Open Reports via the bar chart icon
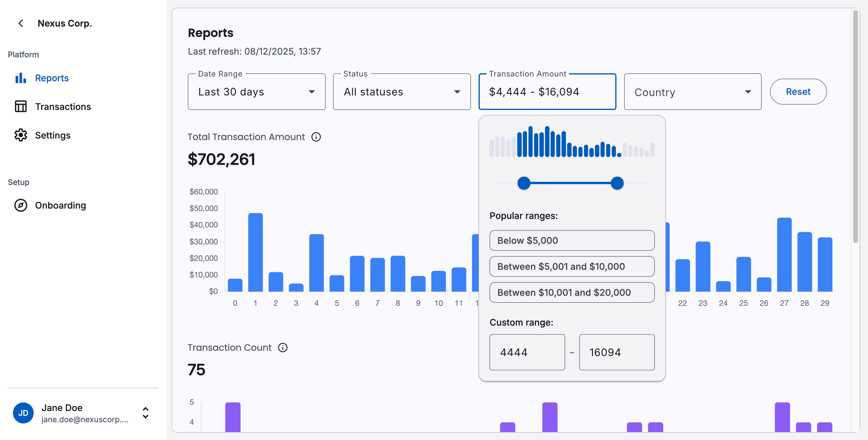This screenshot has height=440, width=868. pyautogui.click(x=21, y=78)
